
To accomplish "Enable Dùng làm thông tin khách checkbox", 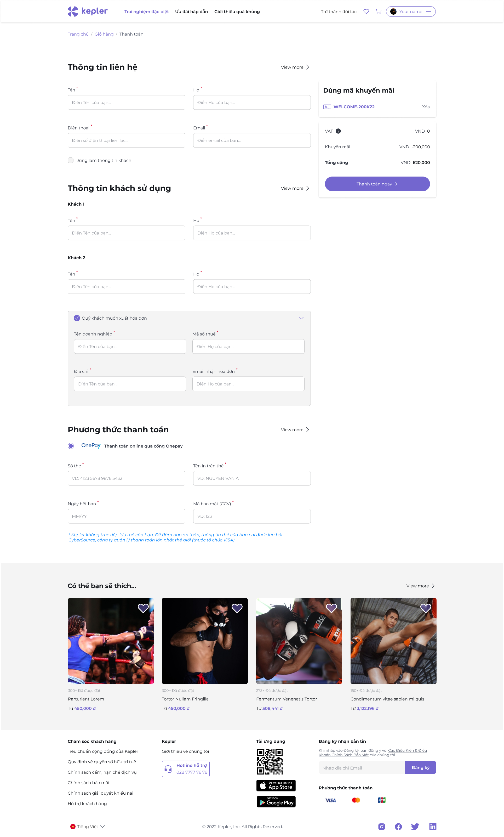I will pos(71,160).
